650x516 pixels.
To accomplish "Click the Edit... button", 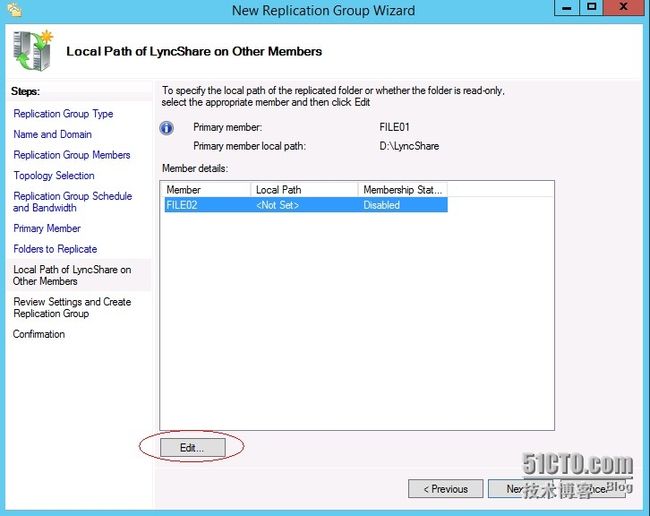I will coord(193,448).
